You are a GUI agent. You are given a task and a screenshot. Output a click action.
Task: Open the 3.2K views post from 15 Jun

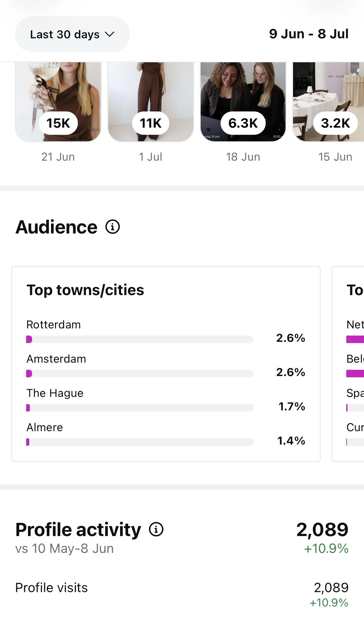click(328, 102)
